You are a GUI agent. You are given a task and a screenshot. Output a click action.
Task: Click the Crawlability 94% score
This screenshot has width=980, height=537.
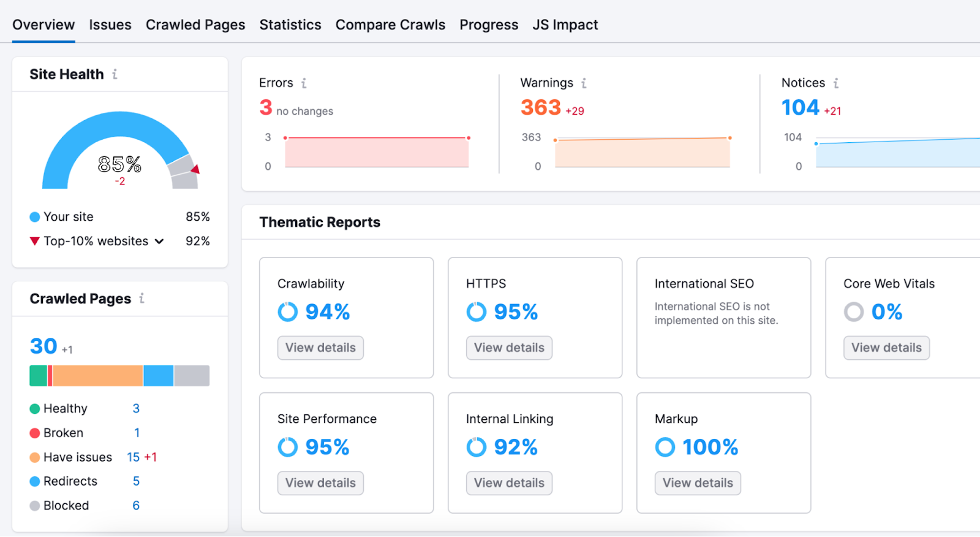pyautogui.click(x=328, y=312)
